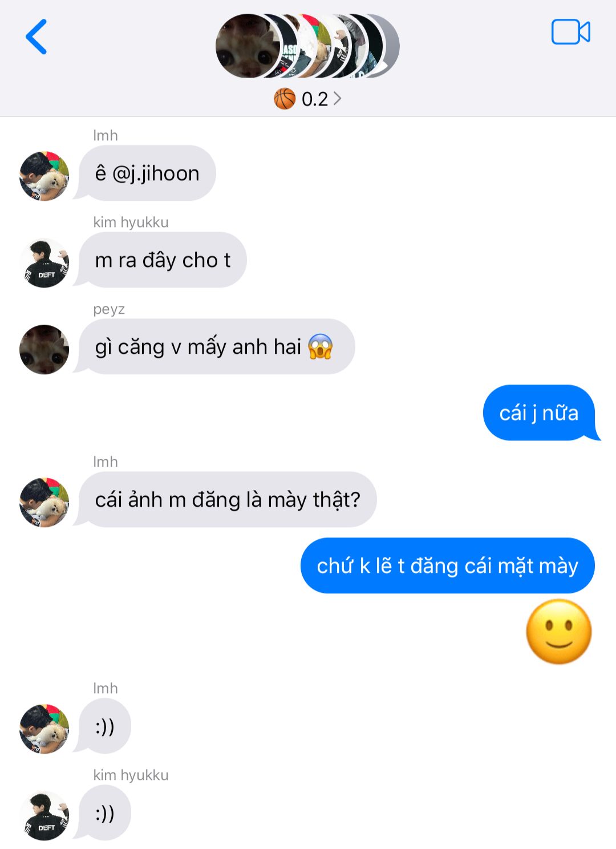Open the group avatars at the top

click(x=307, y=46)
